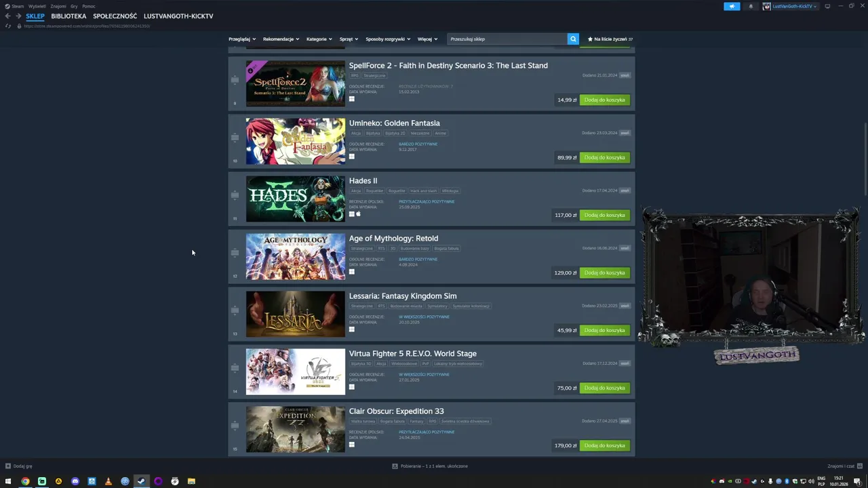Expand the Rekomendacje dropdown
Image resolution: width=868 pixels, height=488 pixels.
281,39
